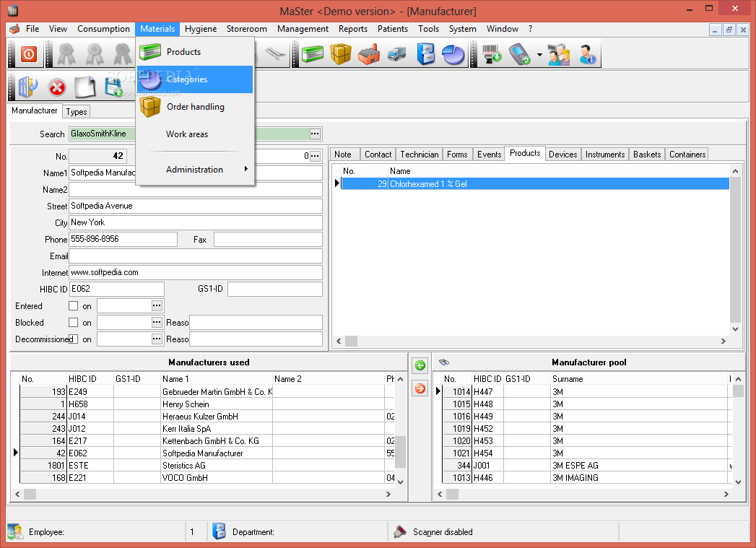Toggle the Blocked checkbox
The width and height of the screenshot is (756, 548).
point(73,322)
